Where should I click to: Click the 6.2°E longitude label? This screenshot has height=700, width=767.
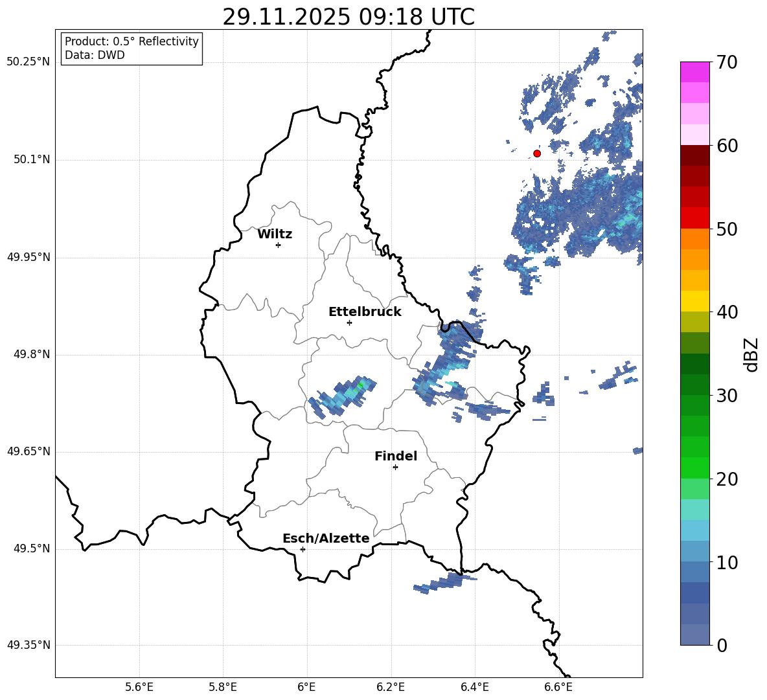(x=391, y=687)
